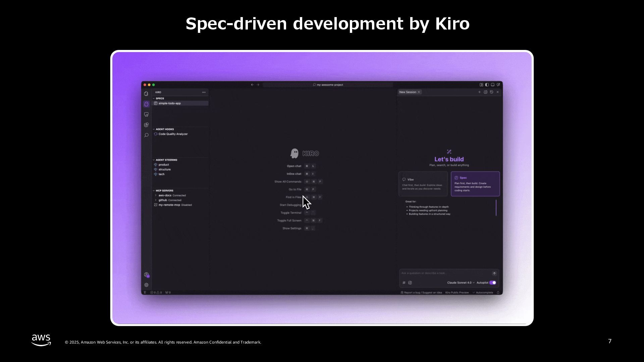Open the Claude Sonnet 4.0 model dropdown
This screenshot has width=644, height=362.
(461, 283)
